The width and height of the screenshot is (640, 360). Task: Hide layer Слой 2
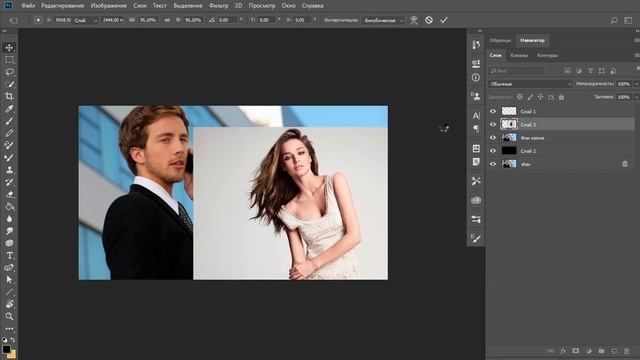[x=493, y=151]
